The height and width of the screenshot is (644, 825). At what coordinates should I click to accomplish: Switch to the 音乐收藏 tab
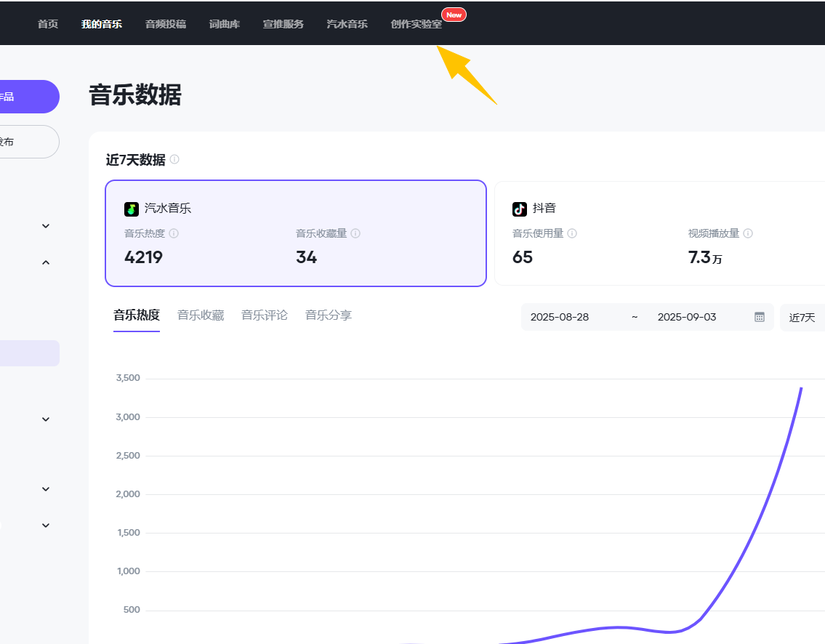pos(201,315)
